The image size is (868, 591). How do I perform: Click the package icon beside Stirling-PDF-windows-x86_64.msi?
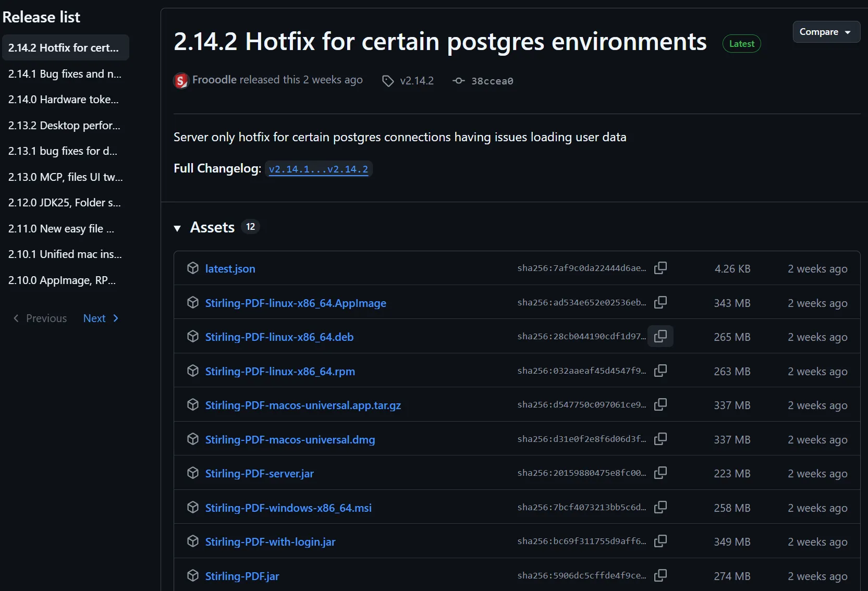coord(193,507)
